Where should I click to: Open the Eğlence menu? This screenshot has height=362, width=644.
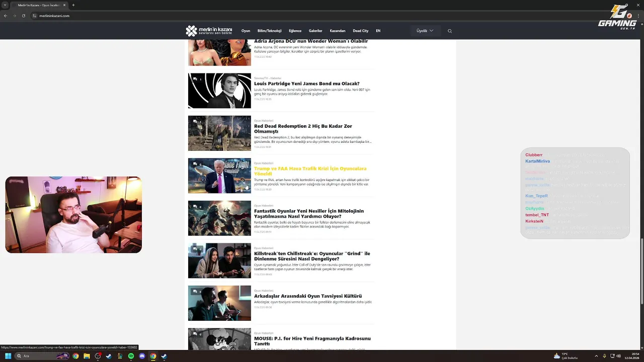click(x=295, y=31)
